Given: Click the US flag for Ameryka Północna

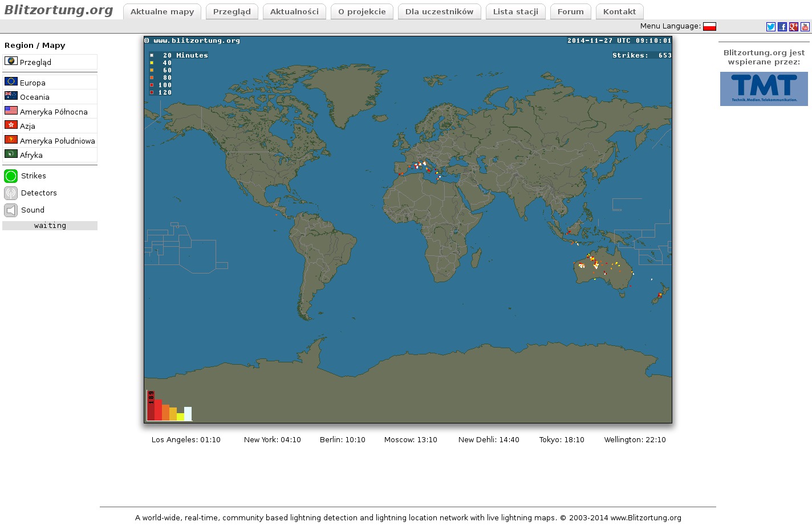Looking at the screenshot, I should [x=11, y=111].
